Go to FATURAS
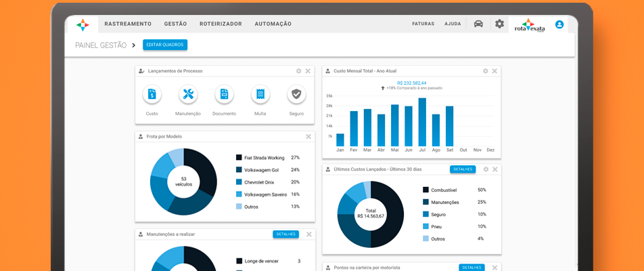Screen dimensions: 644x271 [x=423, y=24]
